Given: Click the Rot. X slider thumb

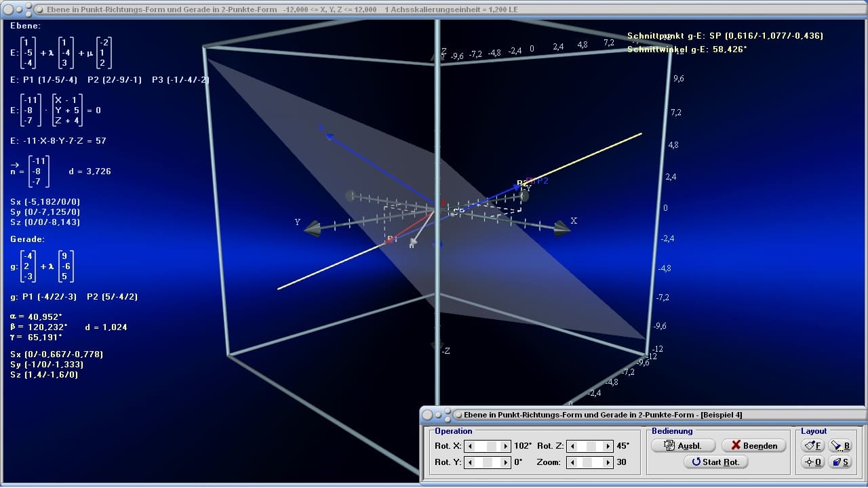Looking at the screenshot, I should coord(492,446).
